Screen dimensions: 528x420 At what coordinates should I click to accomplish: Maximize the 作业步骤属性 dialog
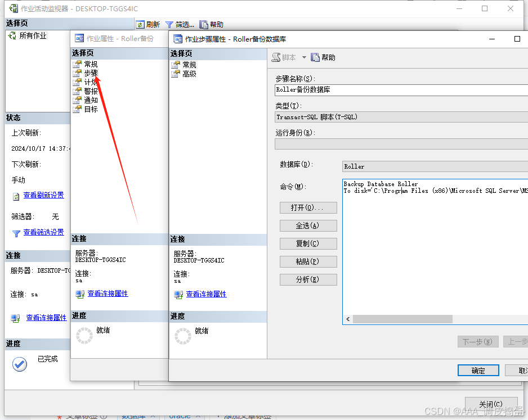(517, 39)
